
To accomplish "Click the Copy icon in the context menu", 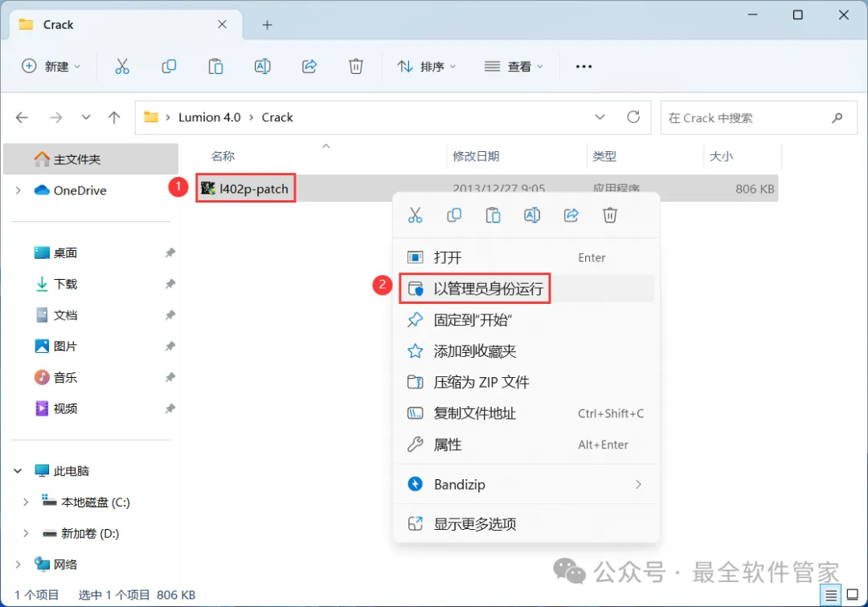I will pos(454,215).
